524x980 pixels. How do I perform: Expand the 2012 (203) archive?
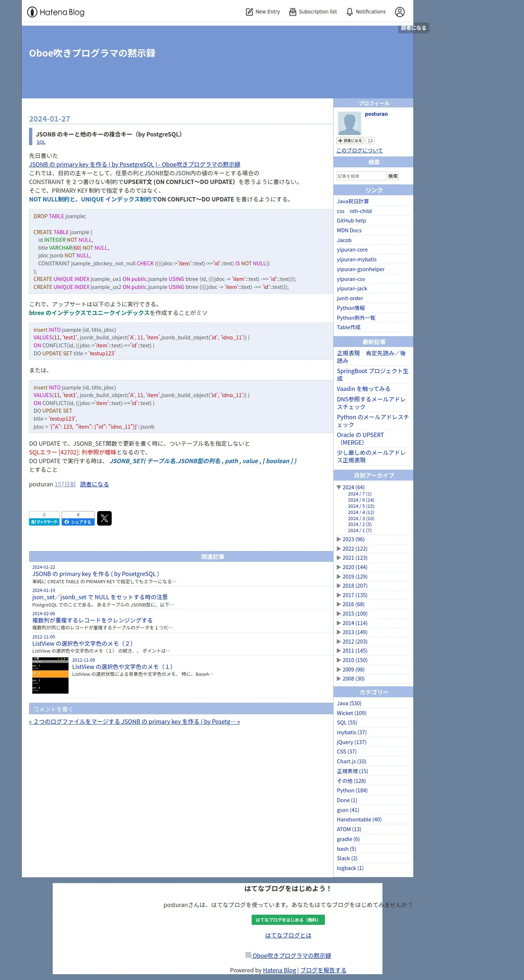pos(339,641)
